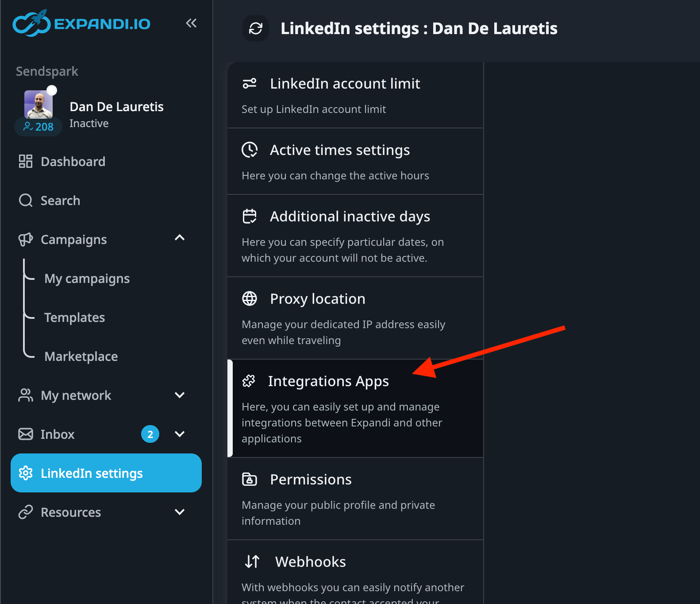
Task: Click the Permissions folder-lock icon
Action: 250,479
